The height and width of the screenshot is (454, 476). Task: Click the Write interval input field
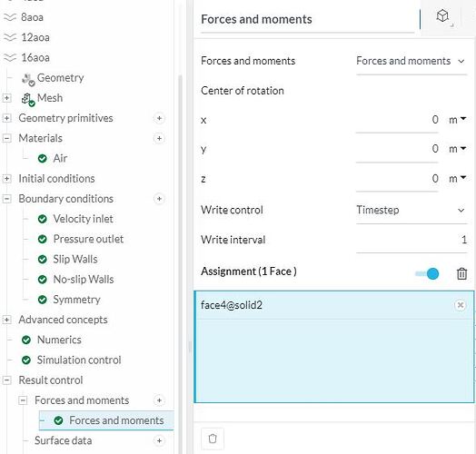[412, 240]
